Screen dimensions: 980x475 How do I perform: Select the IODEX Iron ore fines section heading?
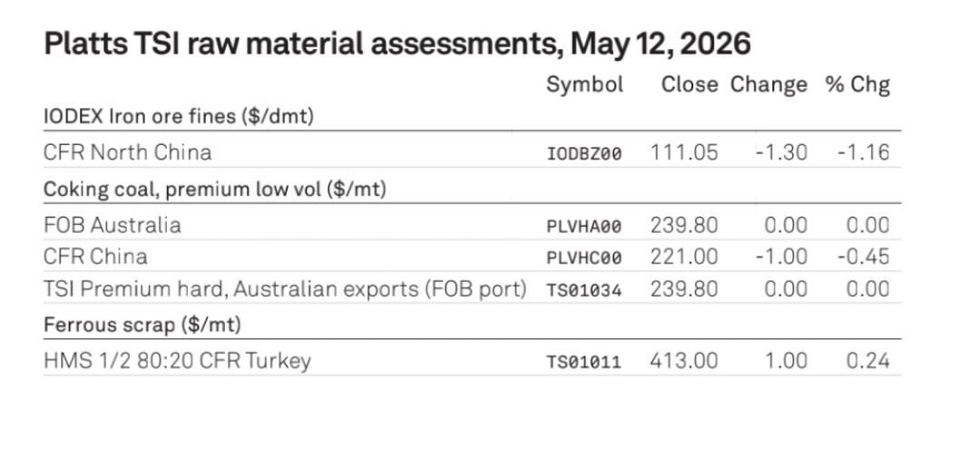point(179,116)
